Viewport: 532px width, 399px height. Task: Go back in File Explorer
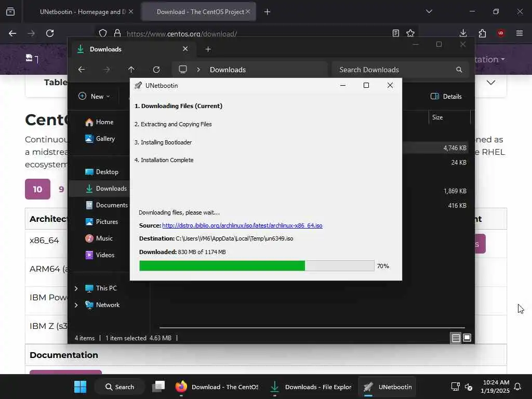point(82,70)
